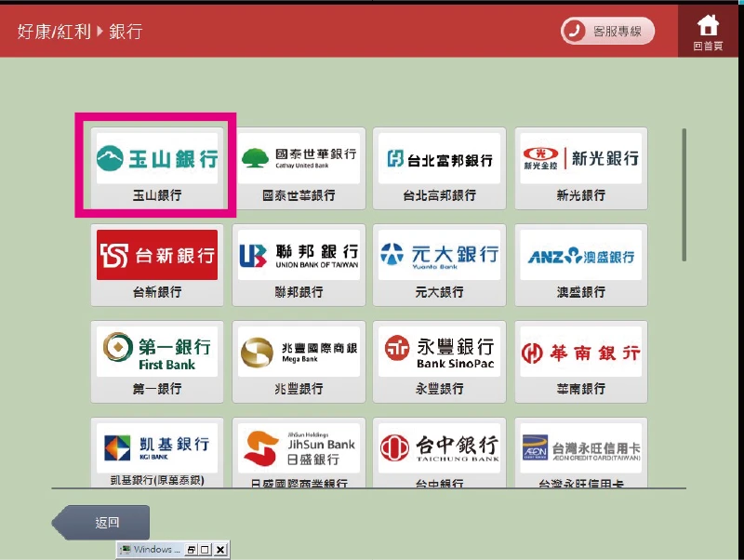Select the 兆豐國際商銀 Mega Bank logo
The height and width of the screenshot is (560, 744).
pos(299,352)
